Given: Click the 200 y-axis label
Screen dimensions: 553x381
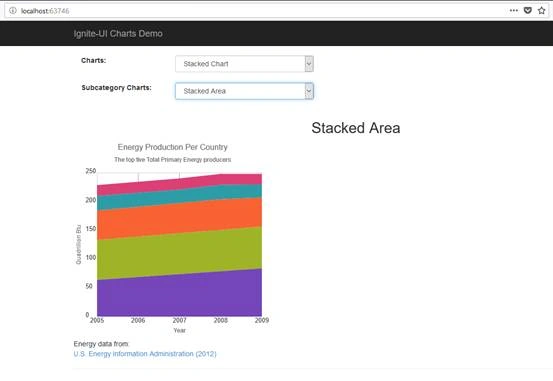Looking at the screenshot, I should coord(91,200).
